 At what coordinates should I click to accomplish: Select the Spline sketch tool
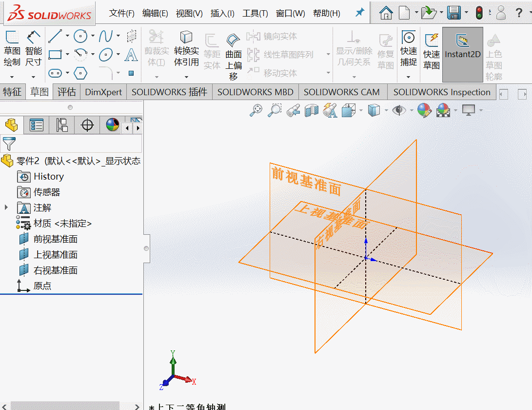coord(106,36)
